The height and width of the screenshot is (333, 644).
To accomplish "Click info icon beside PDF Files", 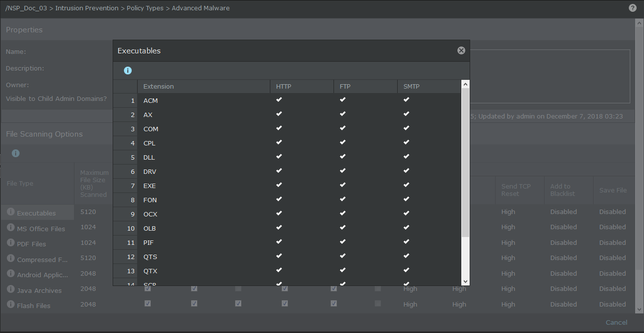I will click(x=11, y=243).
